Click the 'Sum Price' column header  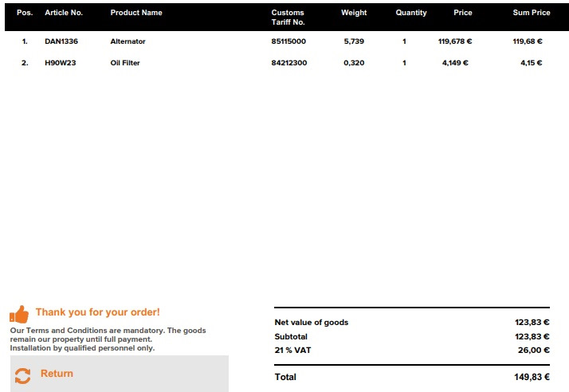click(532, 13)
